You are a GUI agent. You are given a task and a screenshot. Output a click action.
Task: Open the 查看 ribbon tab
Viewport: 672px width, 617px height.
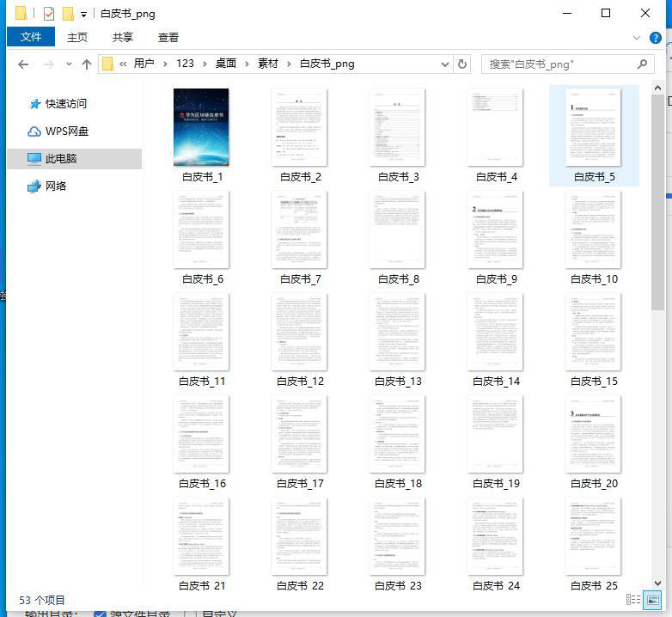168,37
